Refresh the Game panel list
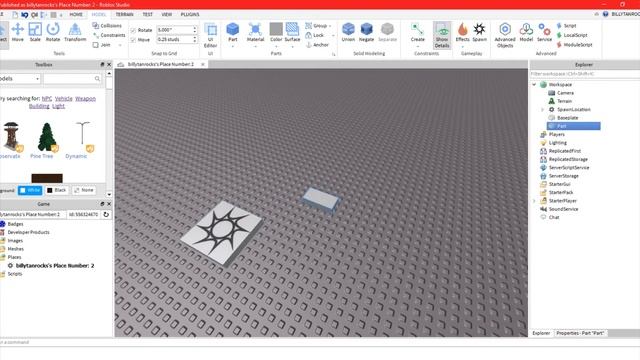 107,214
